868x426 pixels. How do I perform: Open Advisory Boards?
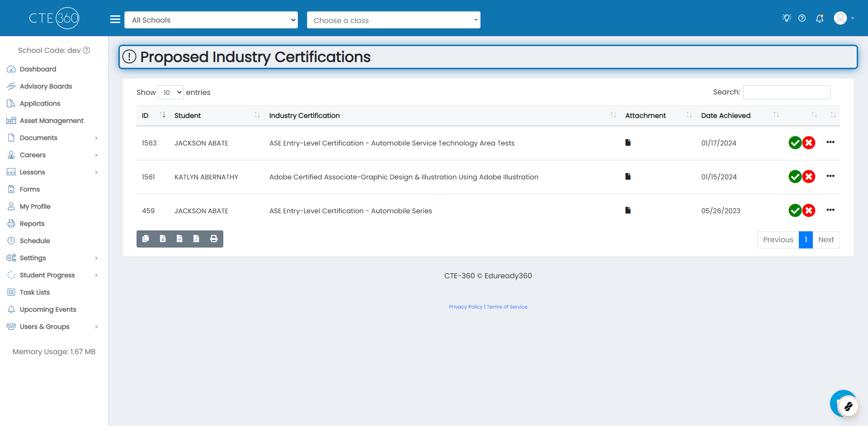(46, 86)
